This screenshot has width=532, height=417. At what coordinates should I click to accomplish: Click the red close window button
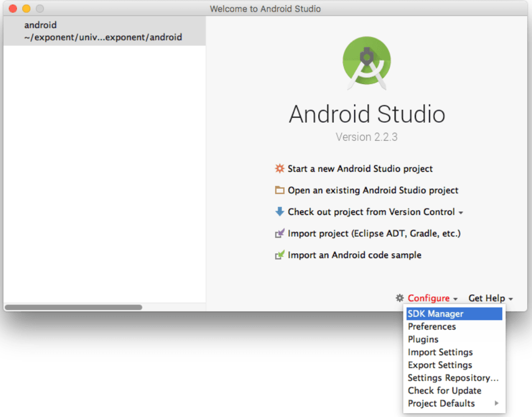coord(13,9)
